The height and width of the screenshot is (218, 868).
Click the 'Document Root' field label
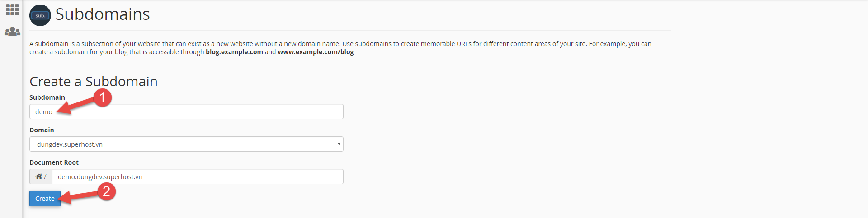(x=54, y=162)
